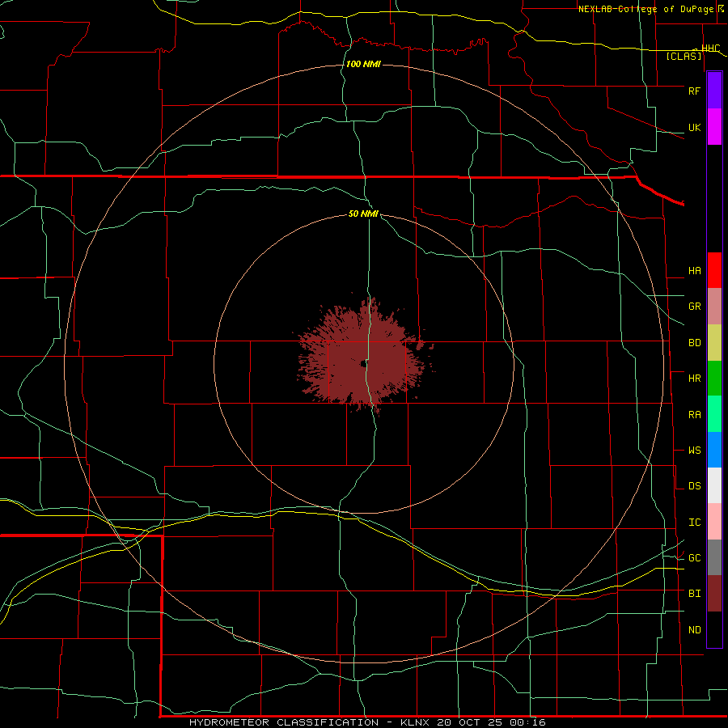This screenshot has width=728, height=728.
Task: Click the RA legend label
Action: pyautogui.click(x=694, y=415)
